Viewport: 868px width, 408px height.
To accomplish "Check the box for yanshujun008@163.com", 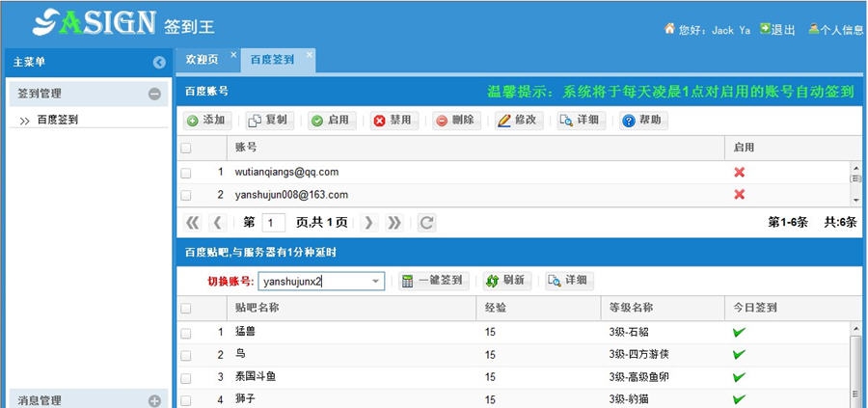I will pyautogui.click(x=186, y=195).
